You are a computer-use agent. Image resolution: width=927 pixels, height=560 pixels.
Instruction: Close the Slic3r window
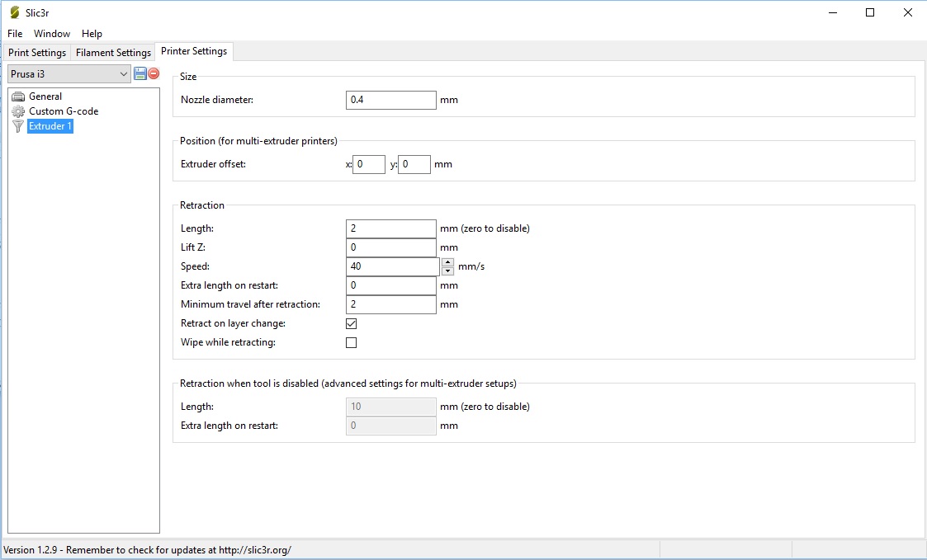click(x=907, y=12)
